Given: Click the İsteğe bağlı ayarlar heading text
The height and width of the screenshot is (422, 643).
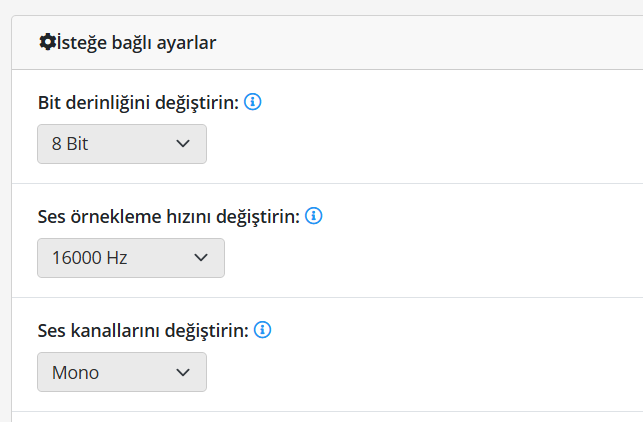Looking at the screenshot, I should pyautogui.click(x=136, y=42).
